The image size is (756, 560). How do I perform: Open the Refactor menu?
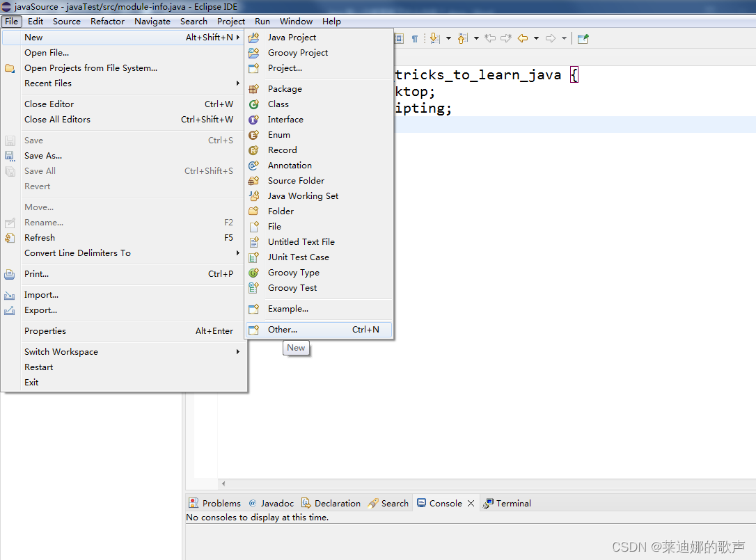click(107, 21)
